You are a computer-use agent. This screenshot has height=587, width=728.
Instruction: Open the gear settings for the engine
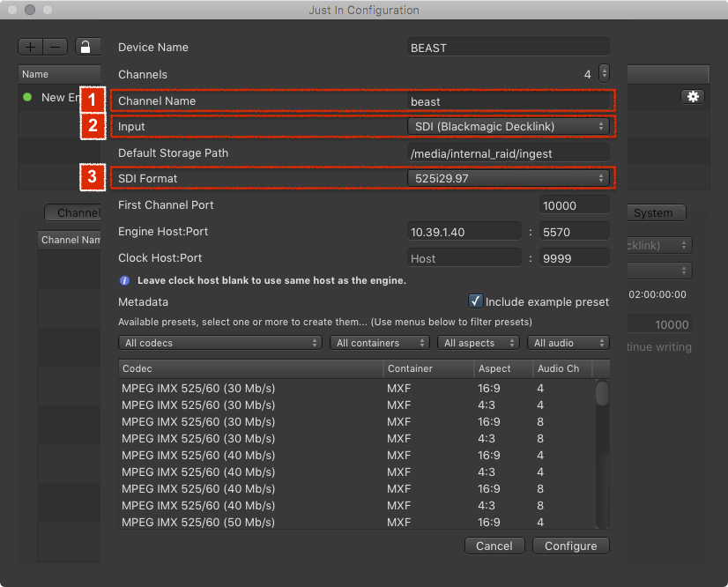coord(693,97)
